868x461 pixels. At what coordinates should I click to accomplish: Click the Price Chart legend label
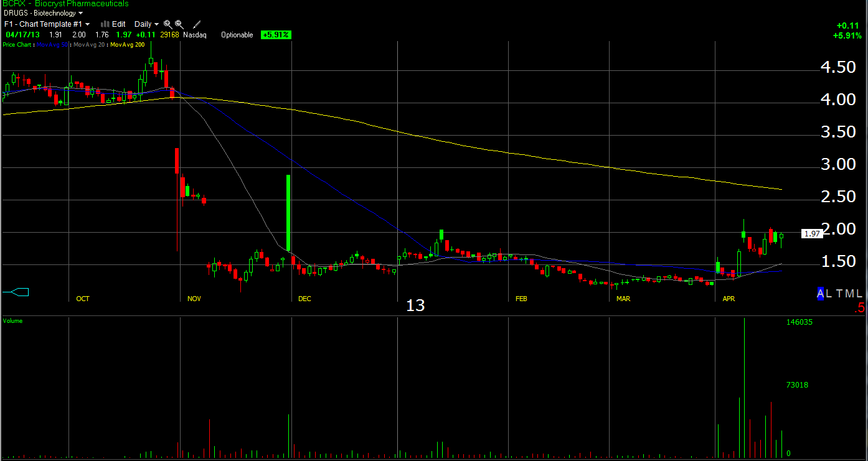click(x=17, y=45)
